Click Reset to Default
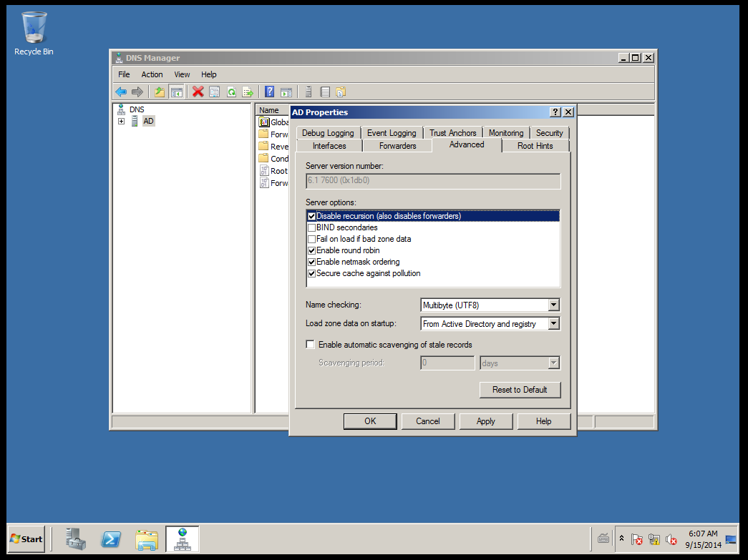 click(520, 390)
